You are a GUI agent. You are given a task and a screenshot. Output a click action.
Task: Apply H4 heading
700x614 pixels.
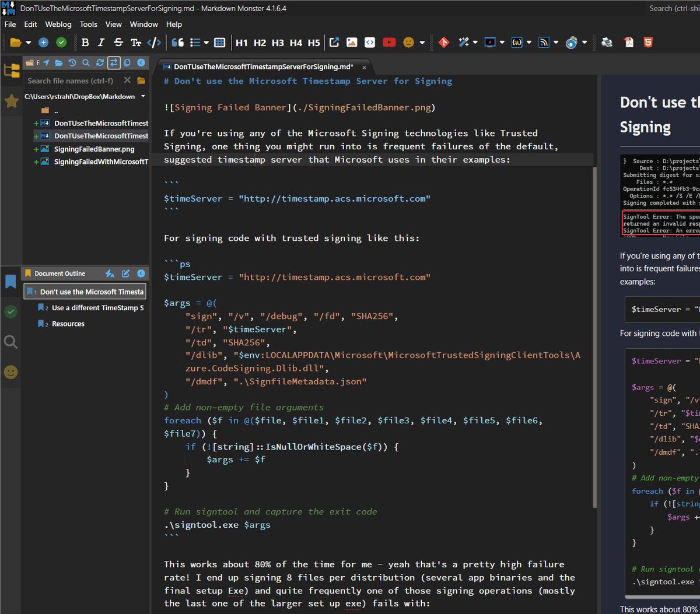(296, 42)
